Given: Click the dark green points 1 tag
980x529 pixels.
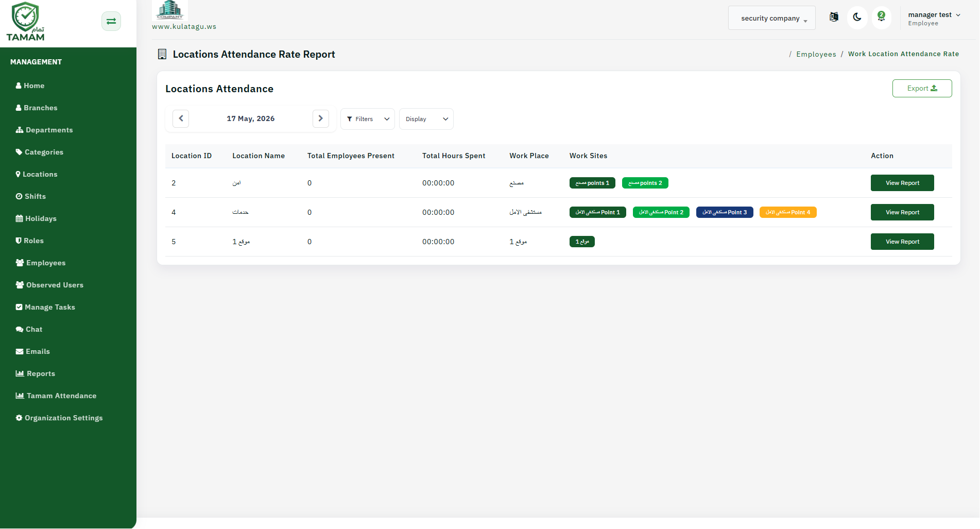Looking at the screenshot, I should pos(592,183).
